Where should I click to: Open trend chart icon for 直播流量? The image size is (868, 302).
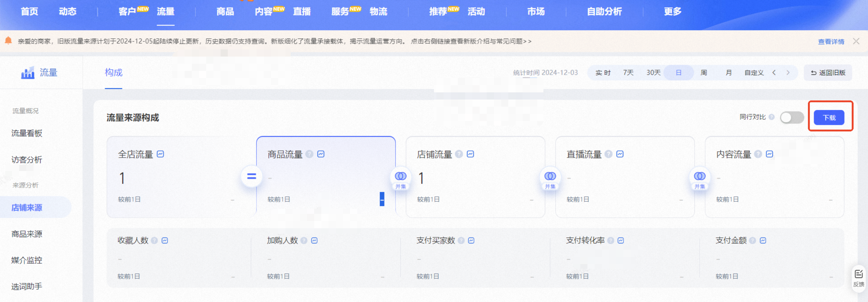click(620, 154)
